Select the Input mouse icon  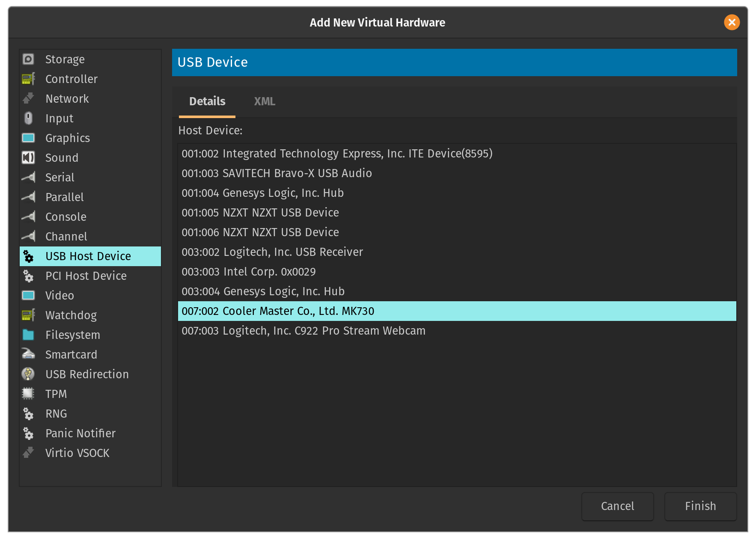[28, 118]
